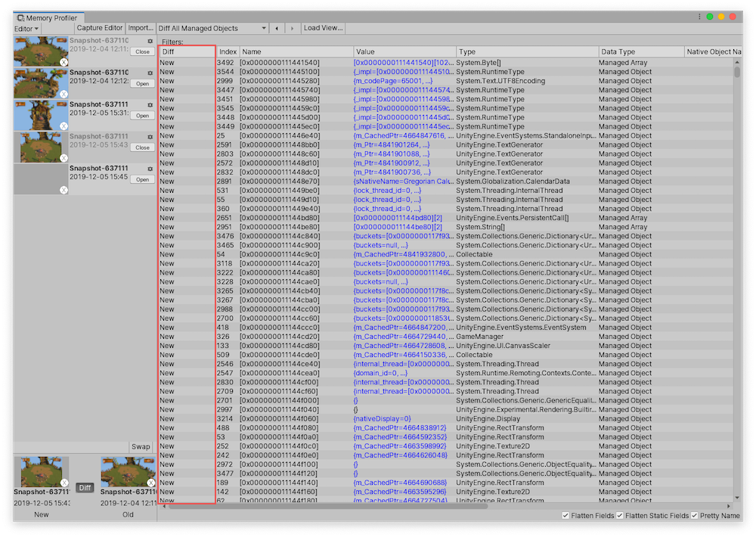Open the gear settings on Snapshot-637111 15:43
Screen dimensions: 756x537
[150, 136]
